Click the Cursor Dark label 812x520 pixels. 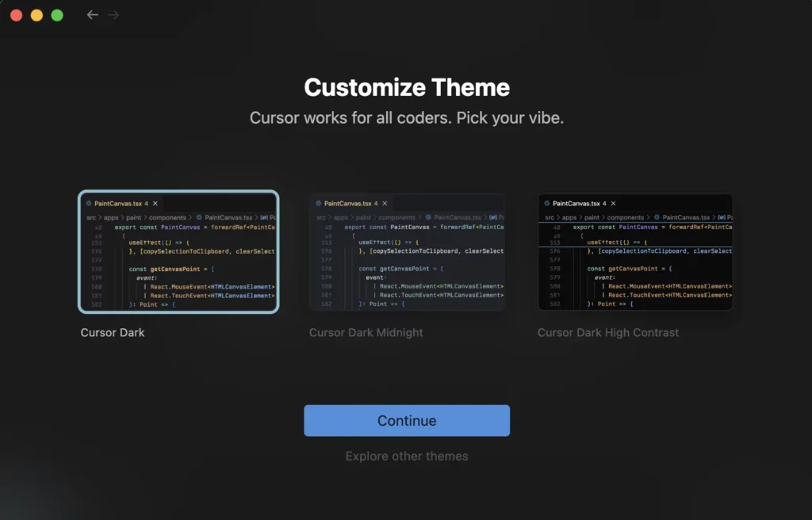pyautogui.click(x=113, y=332)
